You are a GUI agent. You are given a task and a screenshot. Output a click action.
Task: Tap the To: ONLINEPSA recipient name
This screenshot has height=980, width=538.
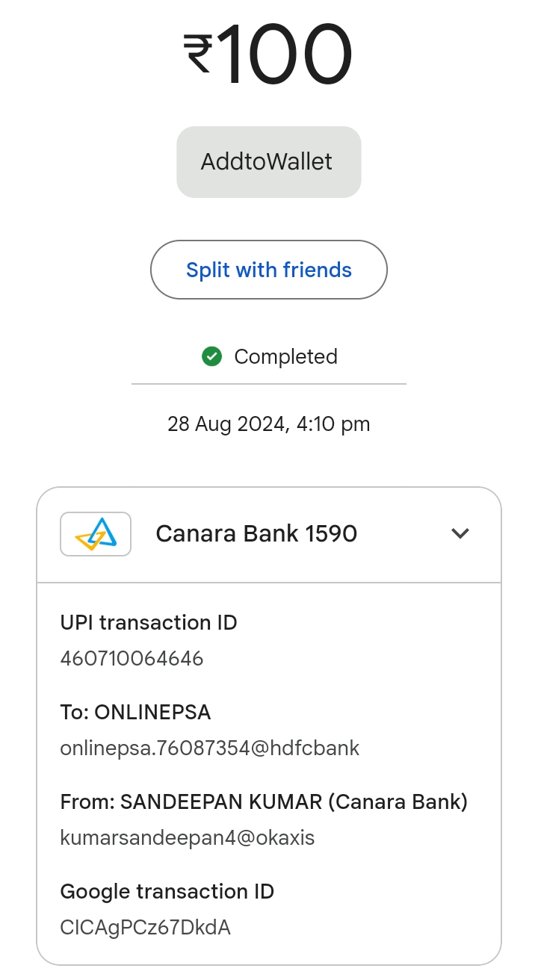[x=135, y=712]
